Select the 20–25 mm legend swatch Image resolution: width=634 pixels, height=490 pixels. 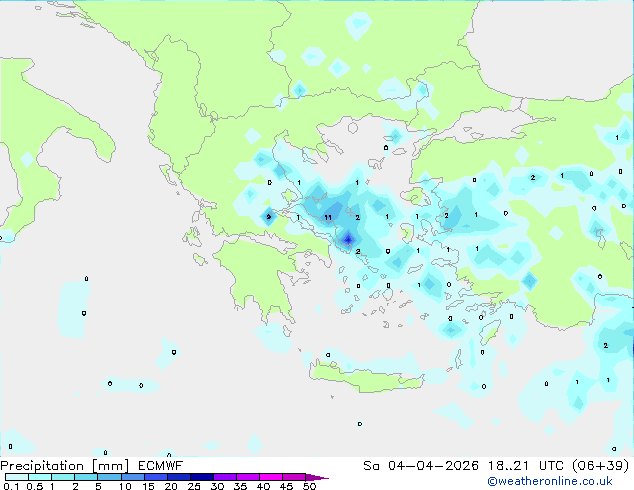pos(179,477)
